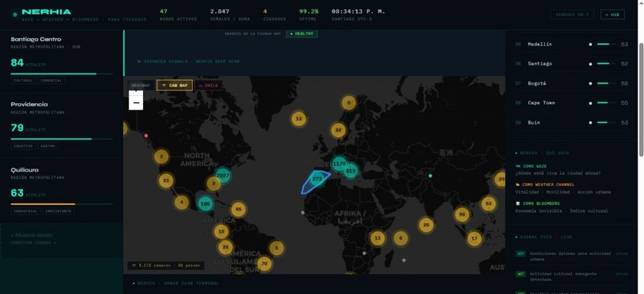Click Santiago Centro vitality progress bar
The width and height of the screenshot is (644, 294).
tap(62, 74)
